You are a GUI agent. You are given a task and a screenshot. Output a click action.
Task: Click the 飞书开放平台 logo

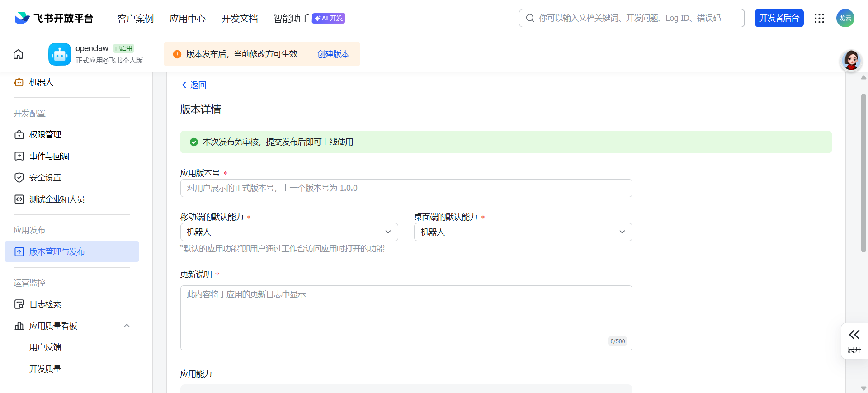pyautogui.click(x=54, y=18)
